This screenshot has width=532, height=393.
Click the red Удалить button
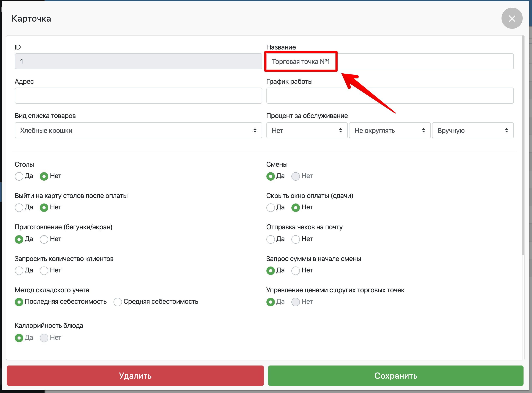click(x=135, y=375)
